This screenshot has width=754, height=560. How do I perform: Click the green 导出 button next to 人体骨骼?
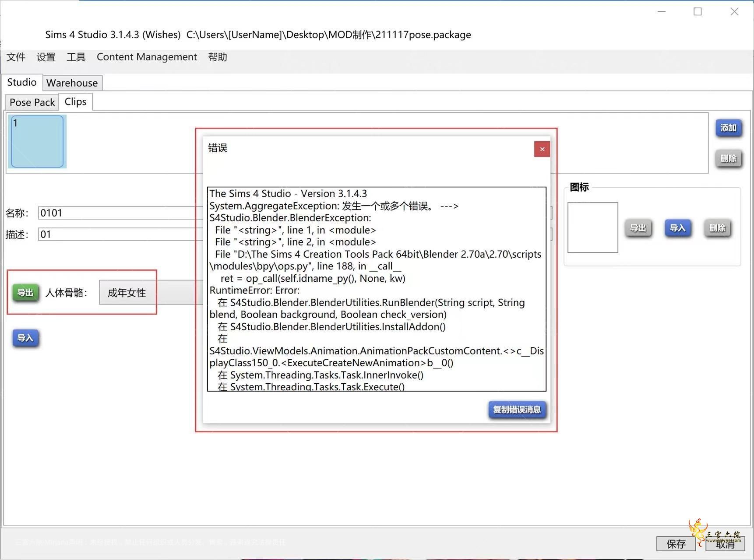pyautogui.click(x=25, y=293)
